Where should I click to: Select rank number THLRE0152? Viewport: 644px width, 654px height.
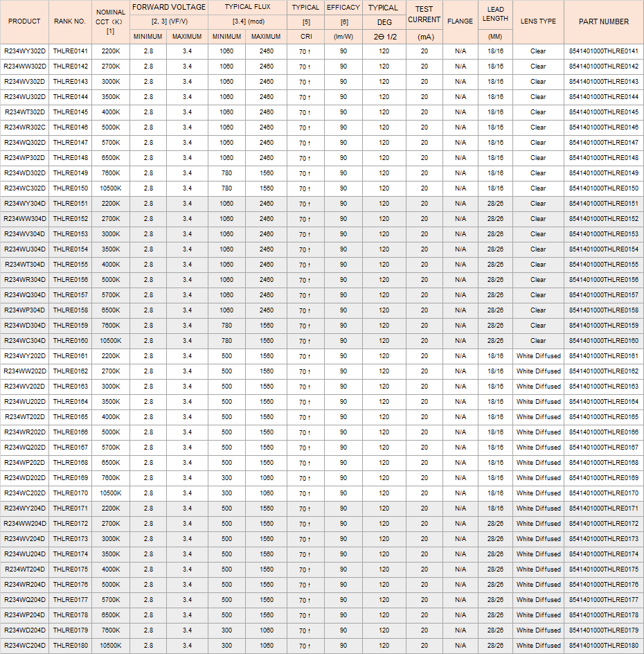70,218
